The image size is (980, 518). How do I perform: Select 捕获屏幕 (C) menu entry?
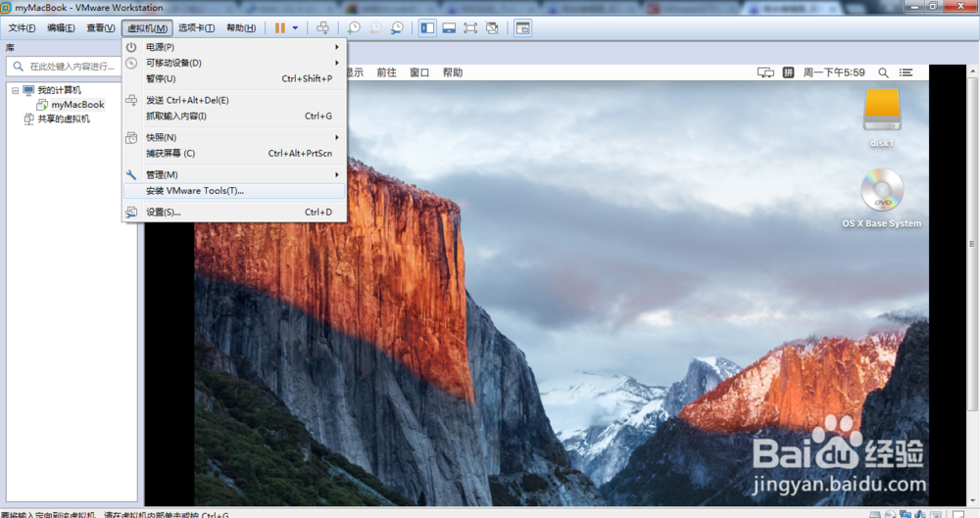click(x=234, y=153)
